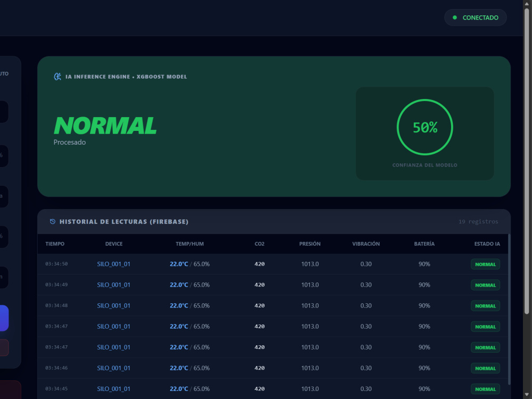Screen dimensions: 532x399
Task: Click the 1013.0 pressure in the 03:34:48 row
Action: 310,306
